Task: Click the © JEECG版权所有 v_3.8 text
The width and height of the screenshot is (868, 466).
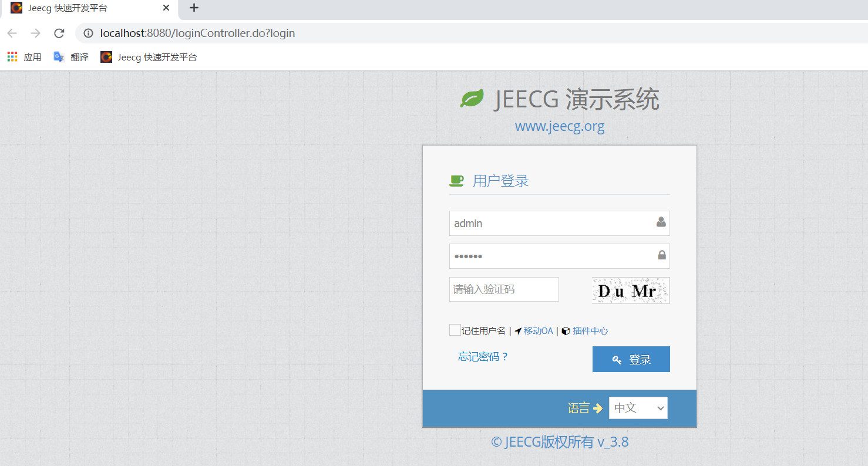Action: click(x=560, y=442)
